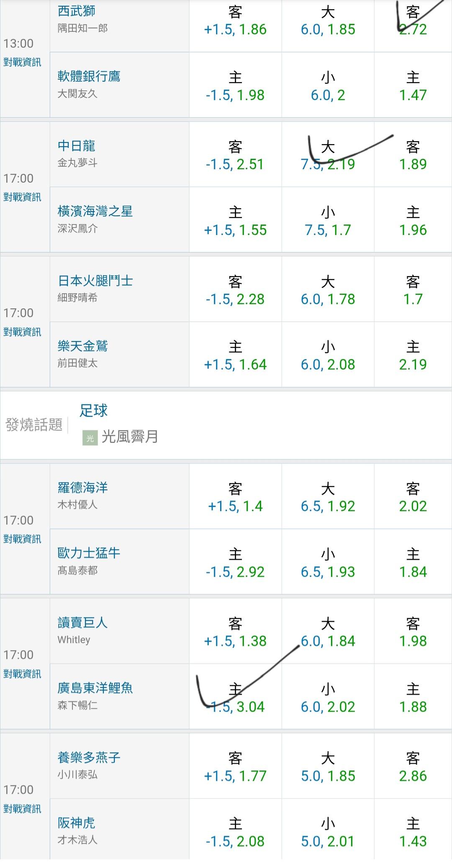Open 對戰資訊 for the 日本火腿鬥士 game
The height and width of the screenshot is (868, 452).
pos(23,332)
